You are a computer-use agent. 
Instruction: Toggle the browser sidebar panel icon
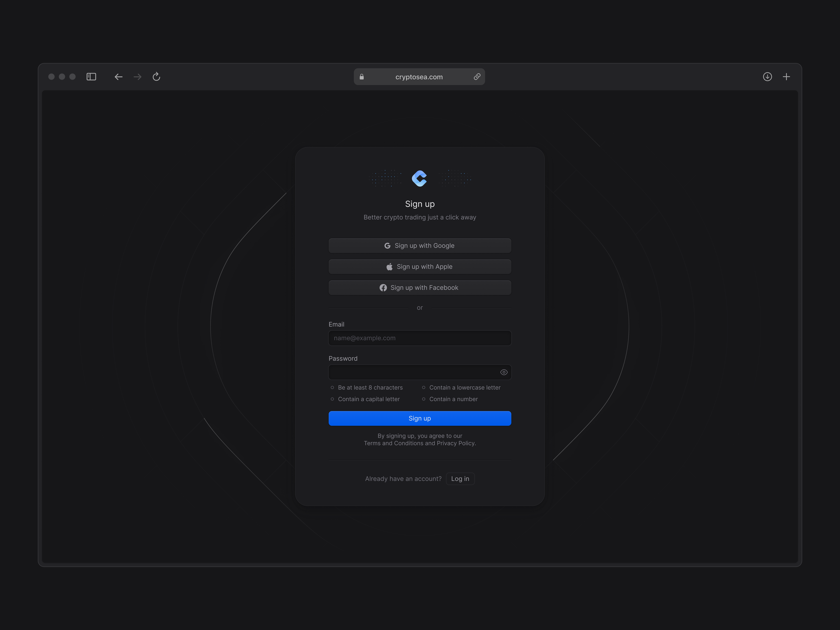pyautogui.click(x=91, y=76)
